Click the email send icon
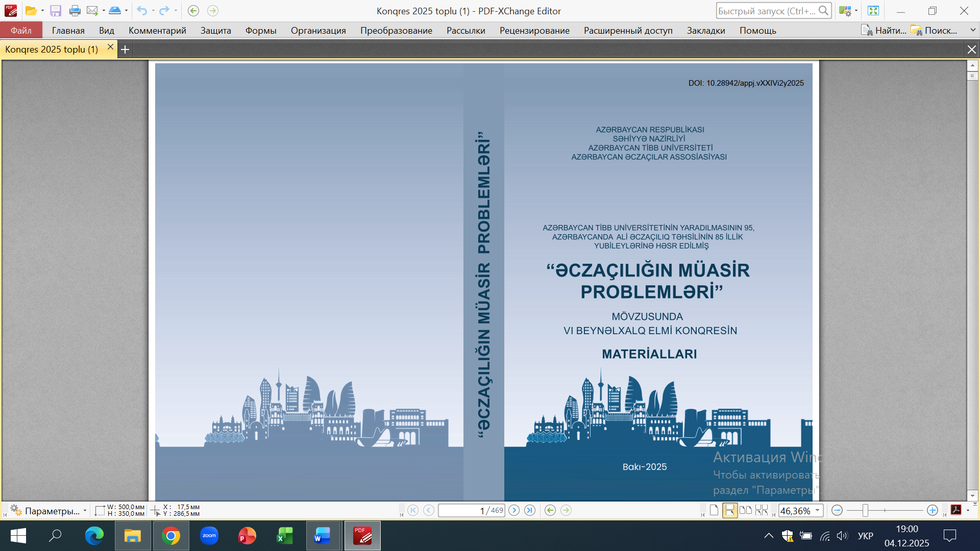Image resolution: width=980 pixels, height=551 pixels. (92, 11)
